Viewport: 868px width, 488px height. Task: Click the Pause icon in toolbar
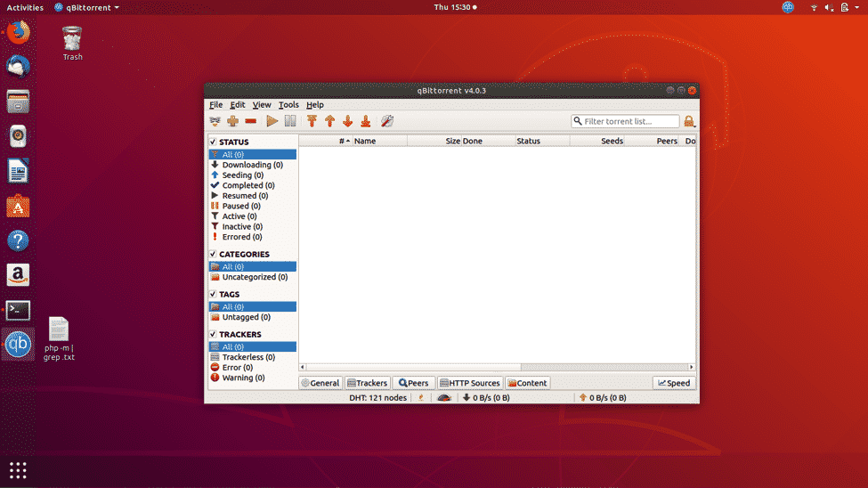coord(290,121)
